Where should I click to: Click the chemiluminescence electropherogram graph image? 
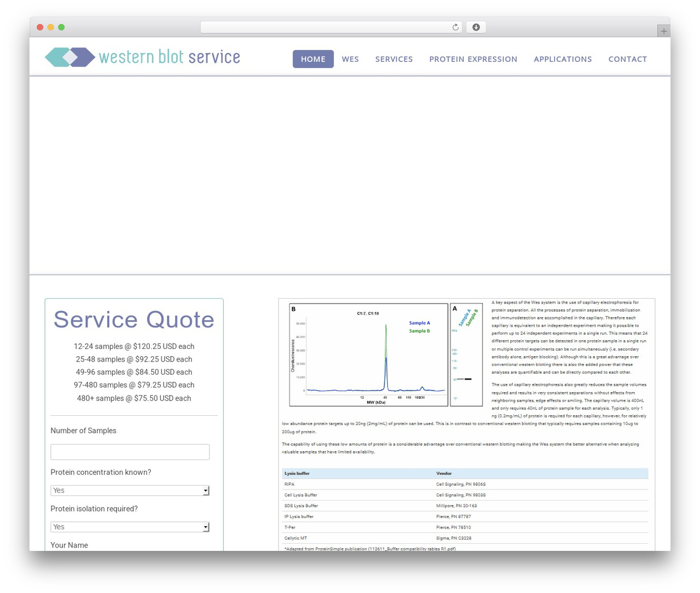click(368, 355)
